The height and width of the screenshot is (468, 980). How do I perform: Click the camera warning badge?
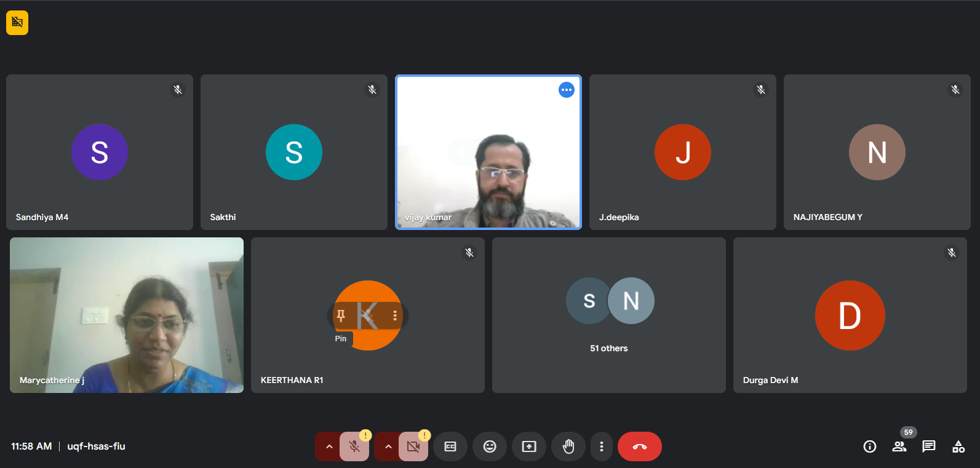pos(424,435)
